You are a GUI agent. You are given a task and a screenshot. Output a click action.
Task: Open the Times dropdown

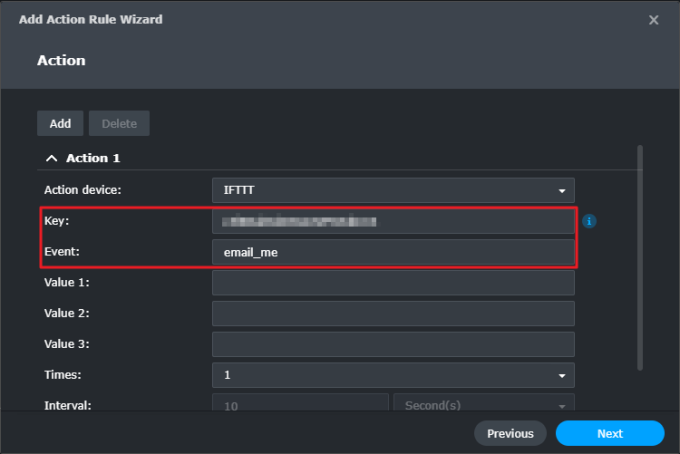pyautogui.click(x=393, y=375)
